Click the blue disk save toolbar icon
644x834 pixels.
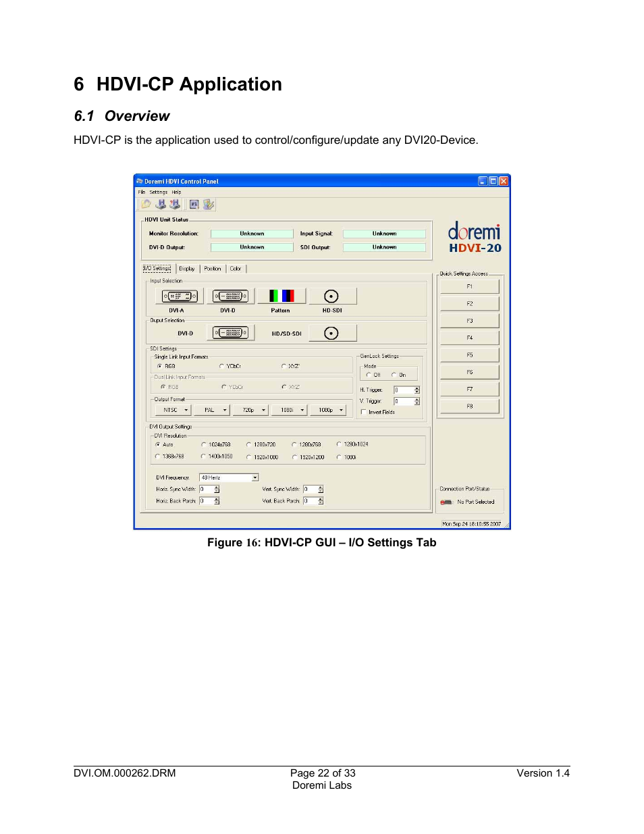pos(161,204)
